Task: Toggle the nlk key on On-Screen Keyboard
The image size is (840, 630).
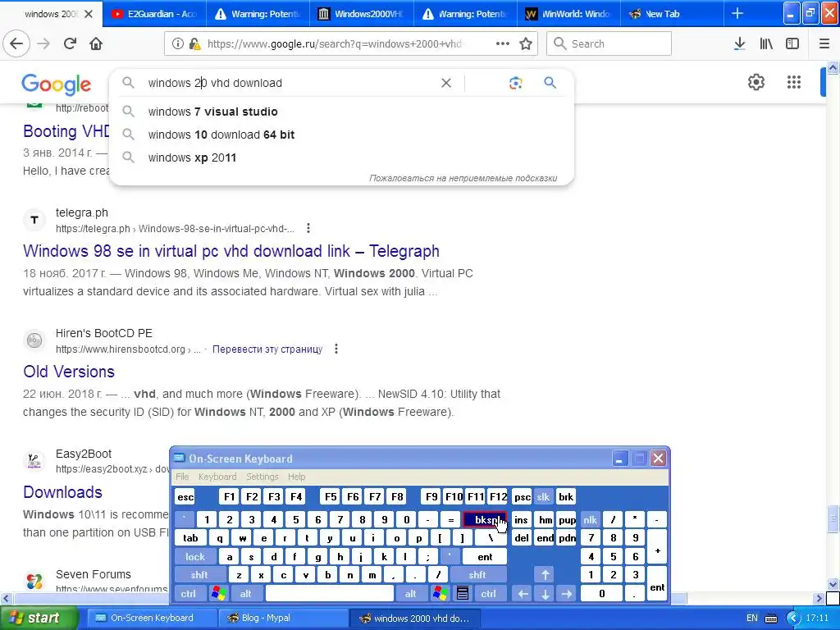Action: (590, 519)
